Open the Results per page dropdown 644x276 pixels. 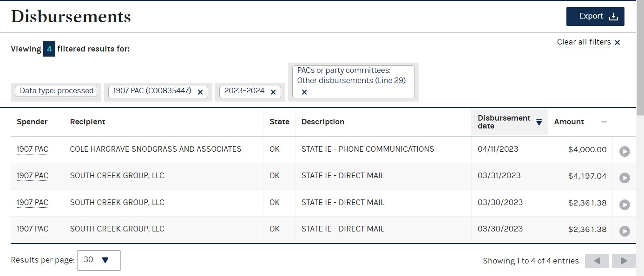(99, 260)
